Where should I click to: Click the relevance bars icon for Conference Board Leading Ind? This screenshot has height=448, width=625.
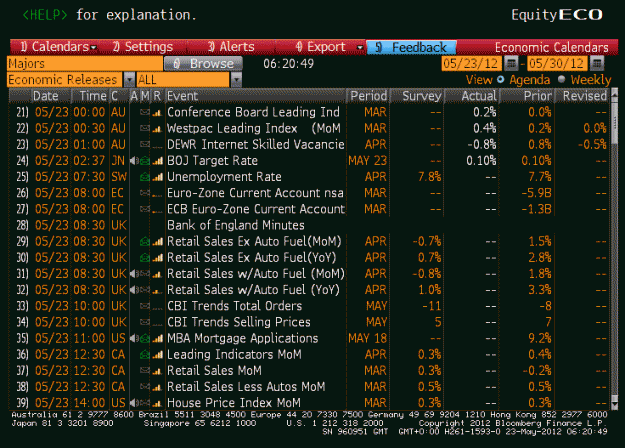[x=157, y=113]
